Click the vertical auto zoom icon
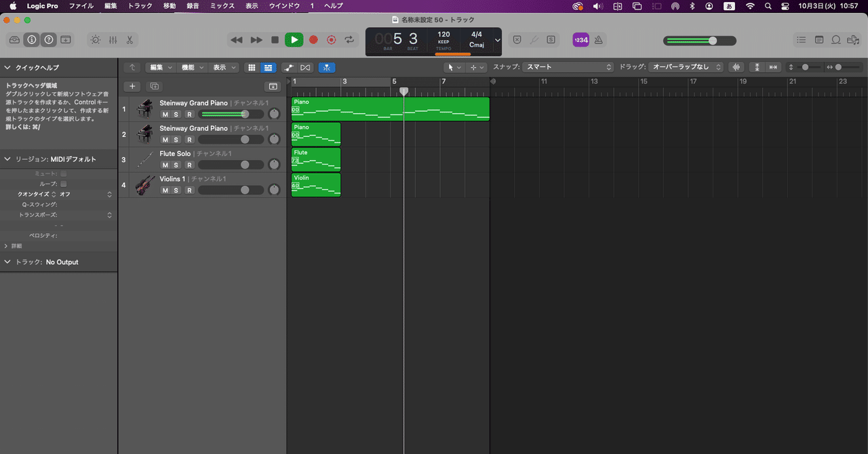Image resolution: width=868 pixels, height=454 pixels. pos(757,67)
